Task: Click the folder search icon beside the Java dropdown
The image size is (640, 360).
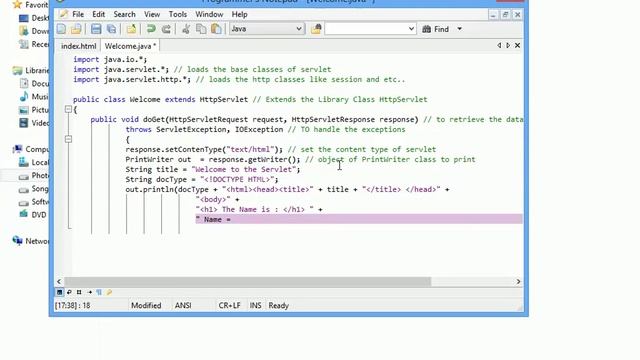Action: tap(316, 29)
